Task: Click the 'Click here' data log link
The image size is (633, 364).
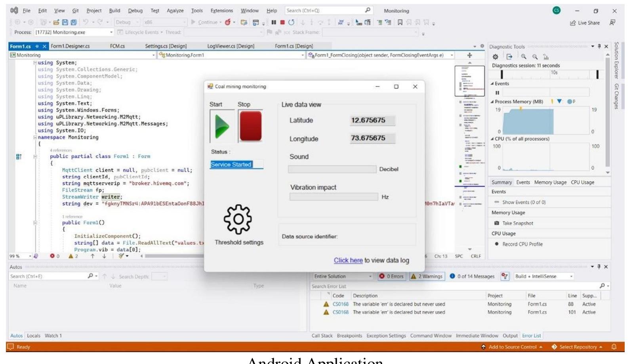Action: click(x=348, y=260)
